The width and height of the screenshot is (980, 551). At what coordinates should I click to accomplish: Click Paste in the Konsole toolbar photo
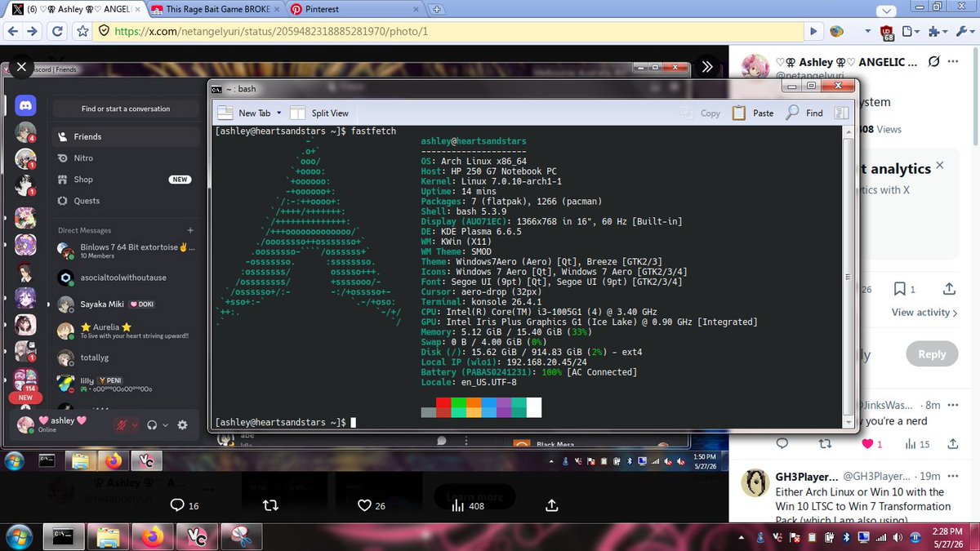(753, 113)
